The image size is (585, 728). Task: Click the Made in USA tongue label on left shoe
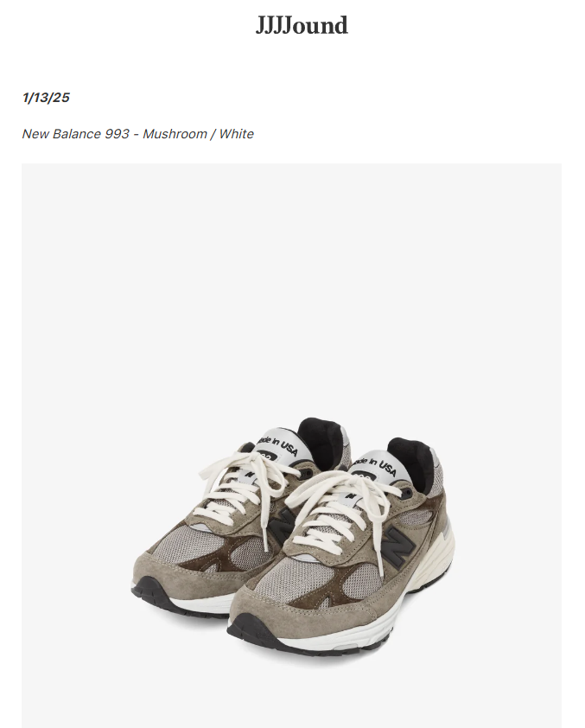(x=278, y=446)
